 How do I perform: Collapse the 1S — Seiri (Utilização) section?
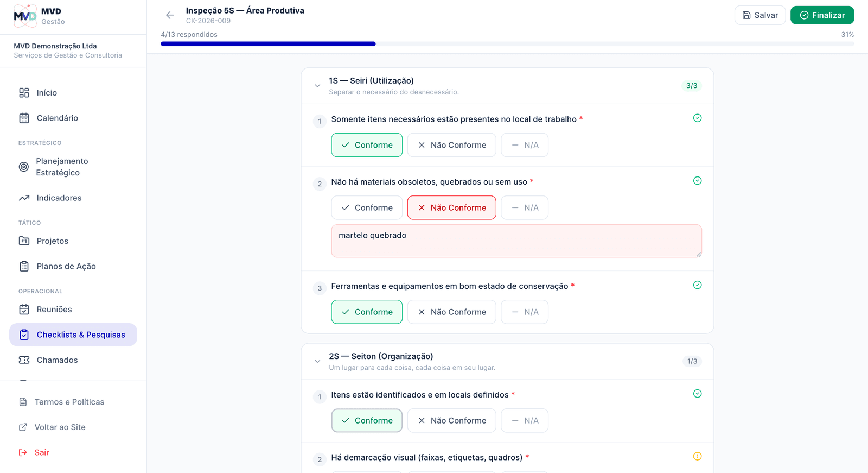click(x=317, y=86)
